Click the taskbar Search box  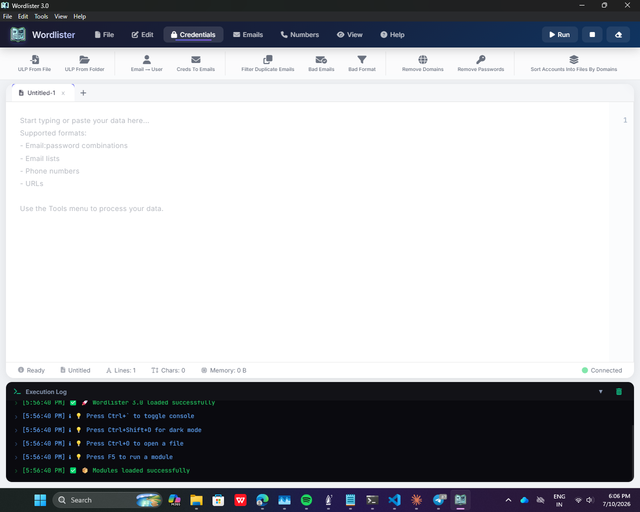107,500
